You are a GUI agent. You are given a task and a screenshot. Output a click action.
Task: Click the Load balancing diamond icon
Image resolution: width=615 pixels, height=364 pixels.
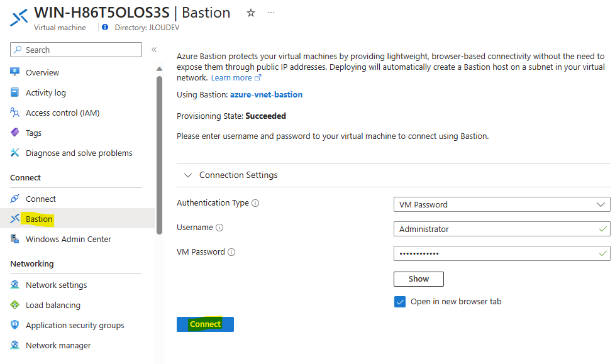tap(14, 305)
